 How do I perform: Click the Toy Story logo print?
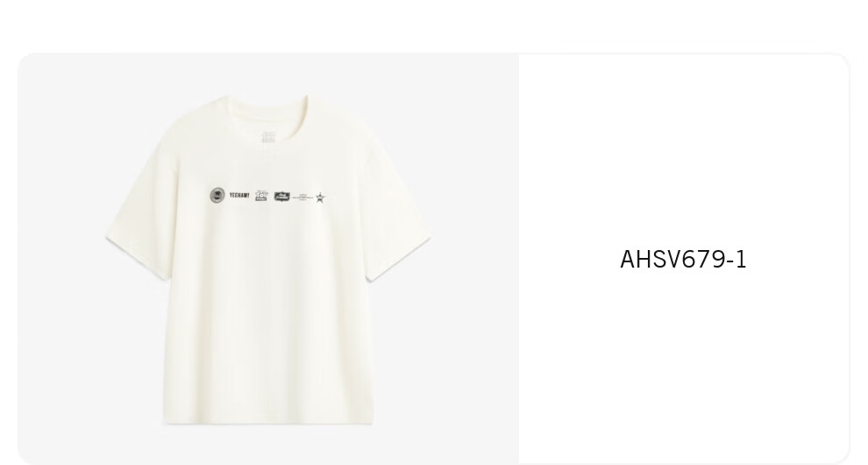261,197
